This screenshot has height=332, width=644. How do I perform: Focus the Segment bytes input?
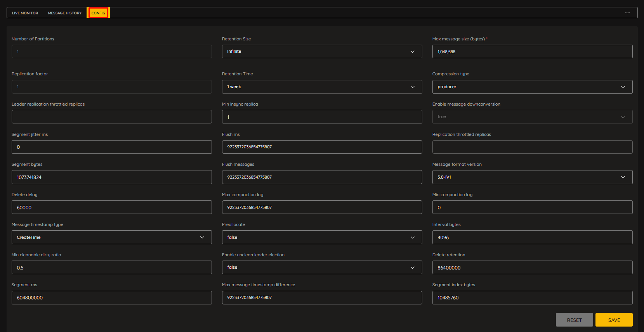[x=111, y=177]
